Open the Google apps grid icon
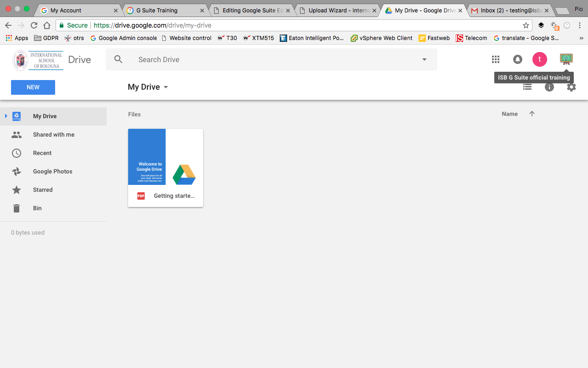Image resolution: width=588 pixels, height=368 pixels. pyautogui.click(x=496, y=59)
